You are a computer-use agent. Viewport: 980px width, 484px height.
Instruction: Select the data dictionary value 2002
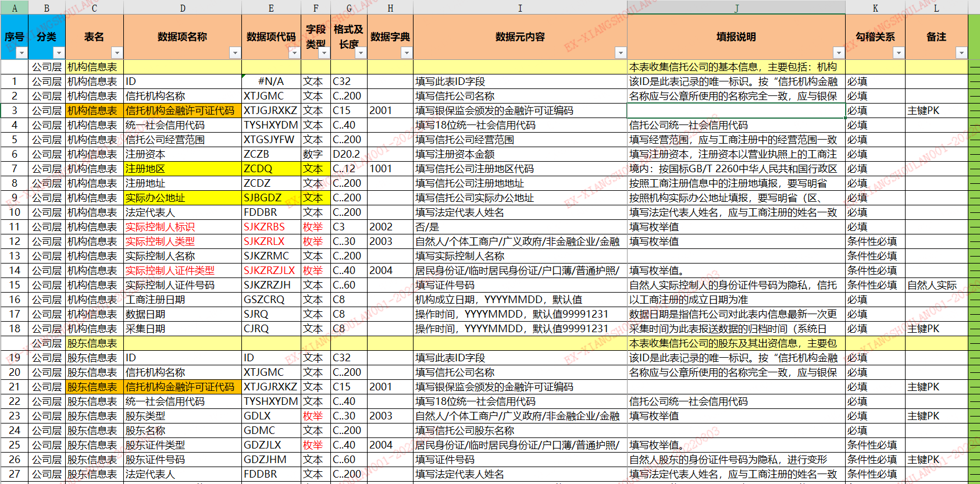point(390,227)
